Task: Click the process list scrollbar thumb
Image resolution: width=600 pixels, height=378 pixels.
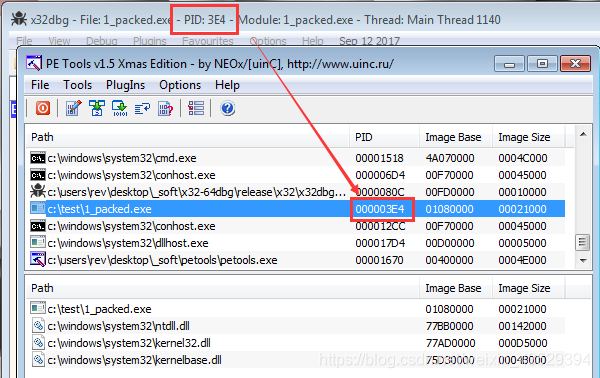Action: [583, 242]
